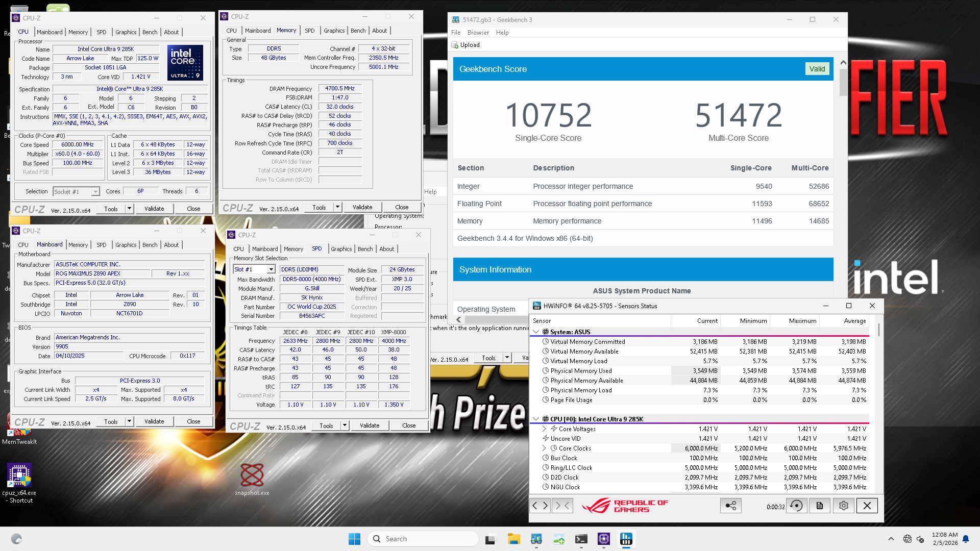Expand the Core Voltages row

(544, 429)
